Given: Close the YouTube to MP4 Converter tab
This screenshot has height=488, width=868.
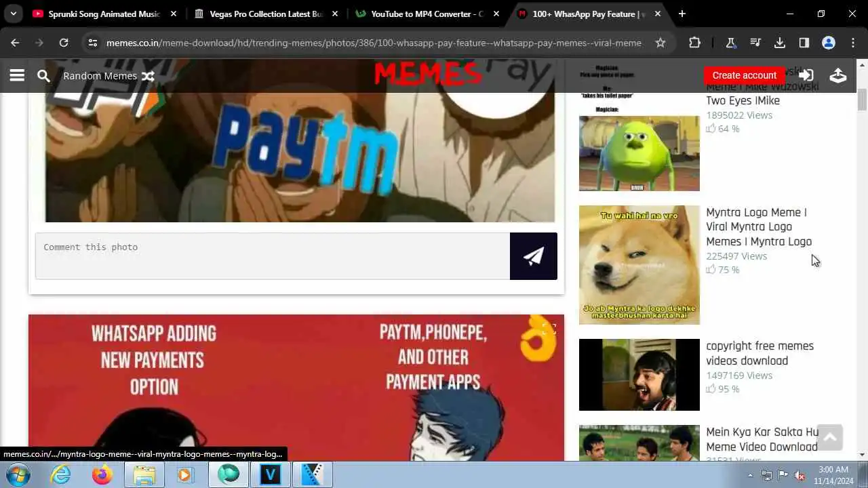Looking at the screenshot, I should [x=496, y=14].
